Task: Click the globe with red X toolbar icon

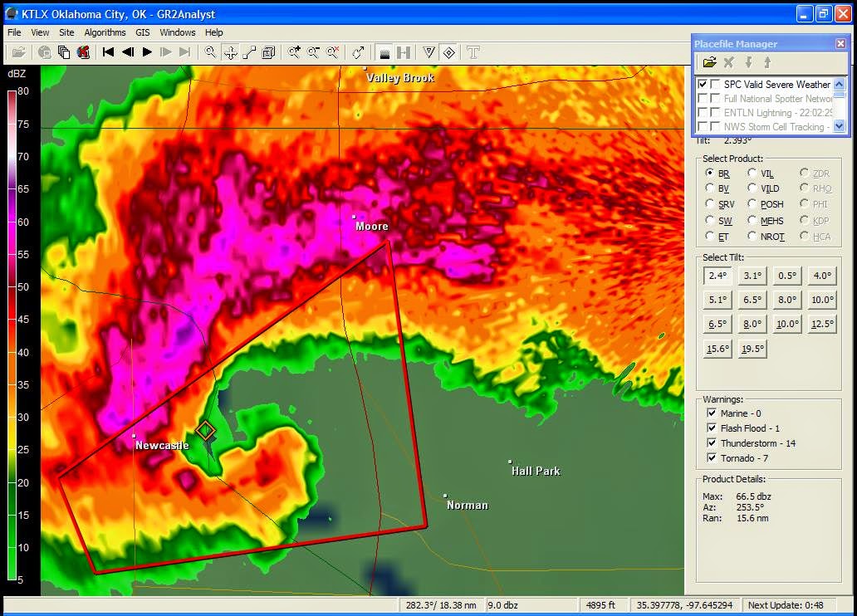Action: [83, 52]
